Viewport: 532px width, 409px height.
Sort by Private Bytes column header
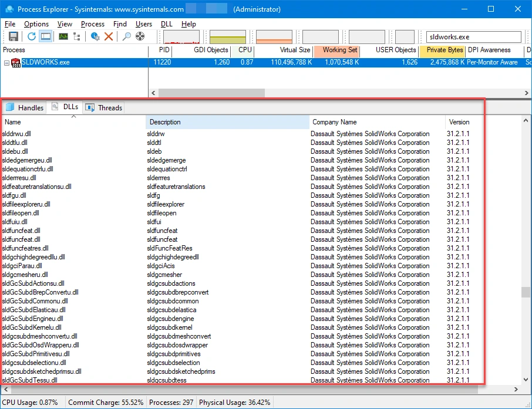(x=442, y=50)
